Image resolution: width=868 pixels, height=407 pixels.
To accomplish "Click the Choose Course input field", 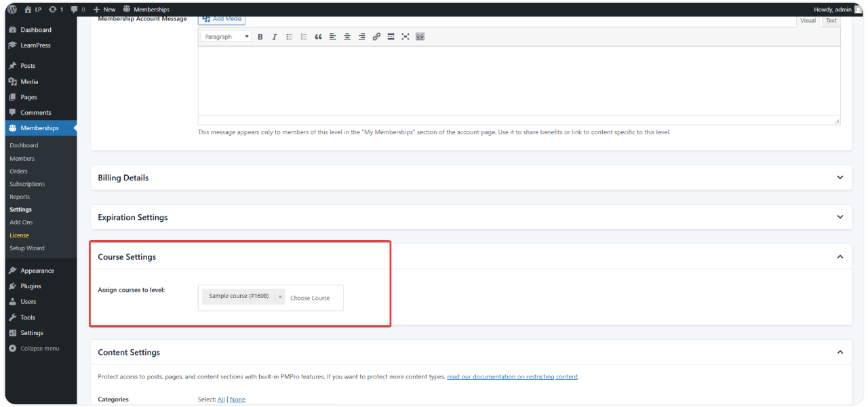I will [x=312, y=298].
